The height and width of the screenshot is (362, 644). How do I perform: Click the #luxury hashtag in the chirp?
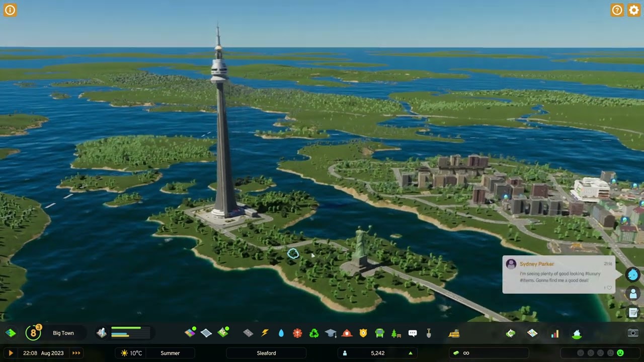(593, 274)
